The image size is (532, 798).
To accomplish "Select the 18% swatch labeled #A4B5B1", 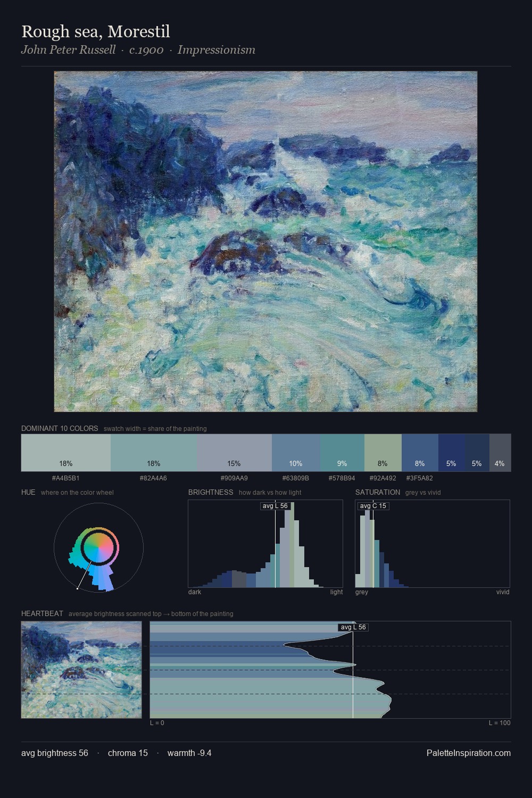I will pos(66,453).
